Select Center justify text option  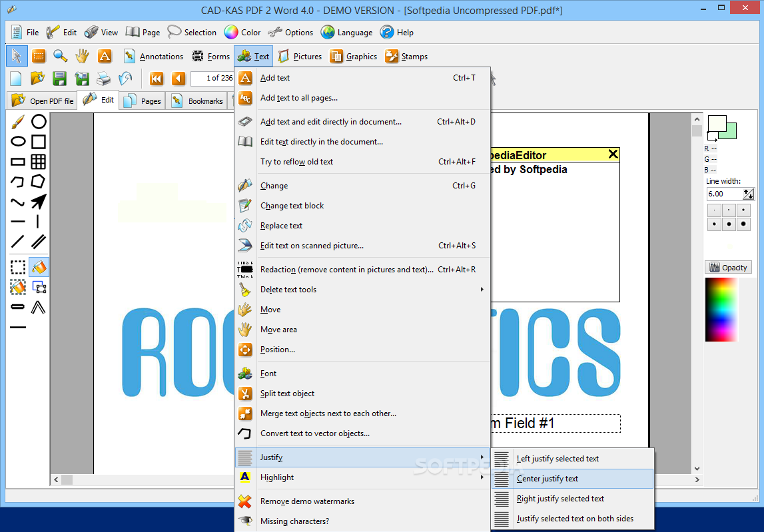point(573,479)
